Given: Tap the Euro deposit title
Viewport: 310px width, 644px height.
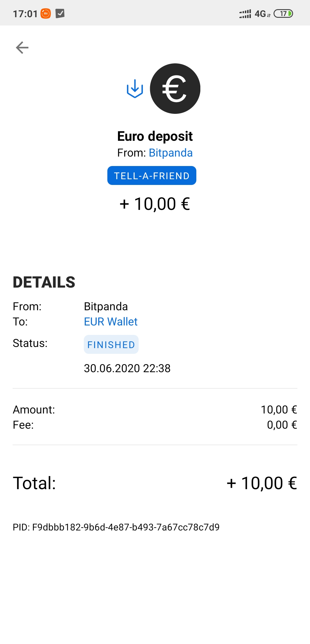Looking at the screenshot, I should (155, 136).
